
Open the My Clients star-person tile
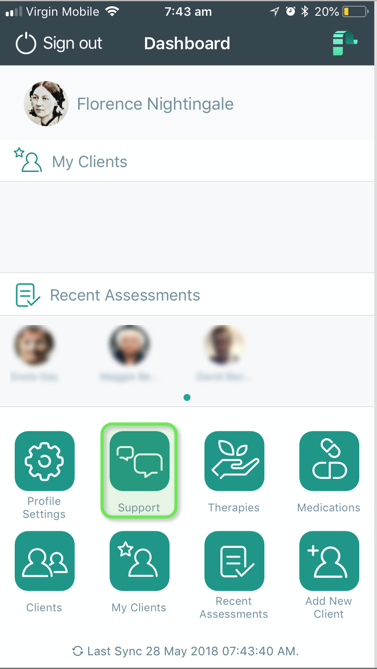(139, 561)
